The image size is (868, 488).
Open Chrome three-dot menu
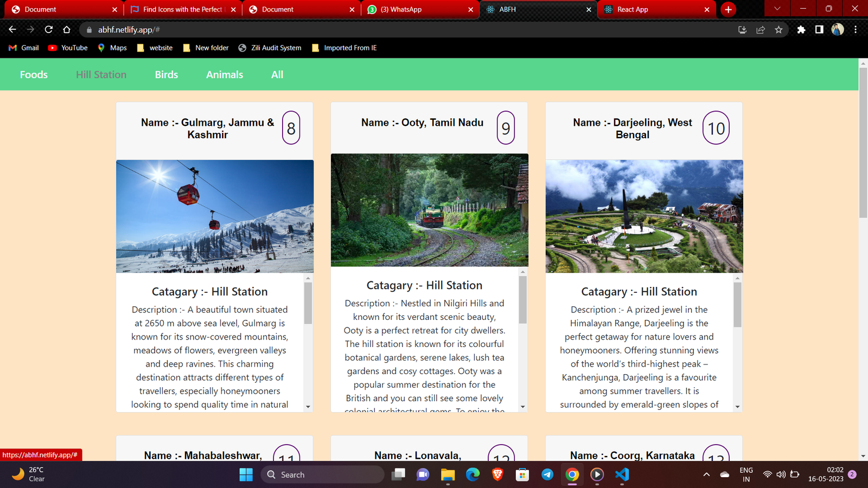click(x=856, y=29)
